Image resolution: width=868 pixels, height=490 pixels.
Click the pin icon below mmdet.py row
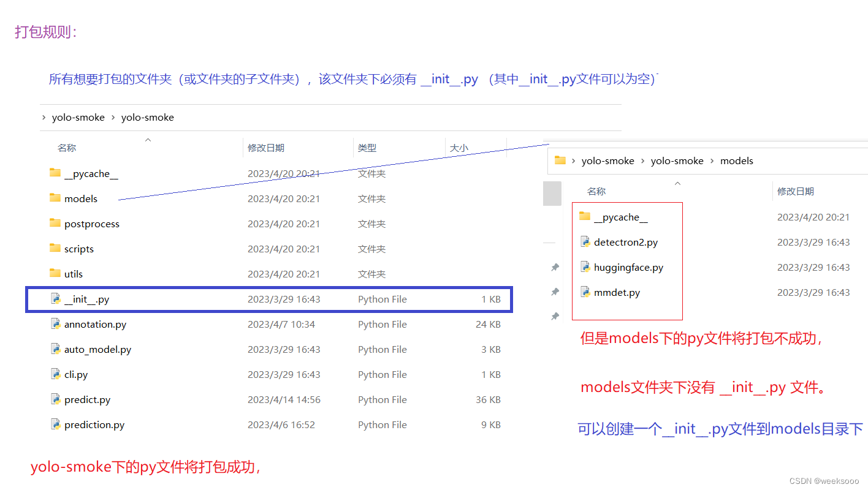click(x=555, y=317)
